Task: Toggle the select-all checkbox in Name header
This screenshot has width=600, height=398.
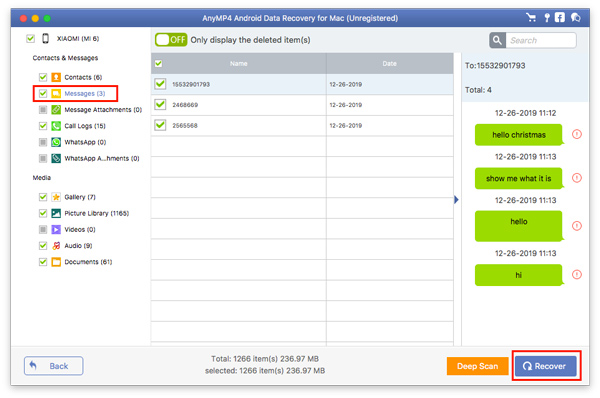Action: point(158,64)
